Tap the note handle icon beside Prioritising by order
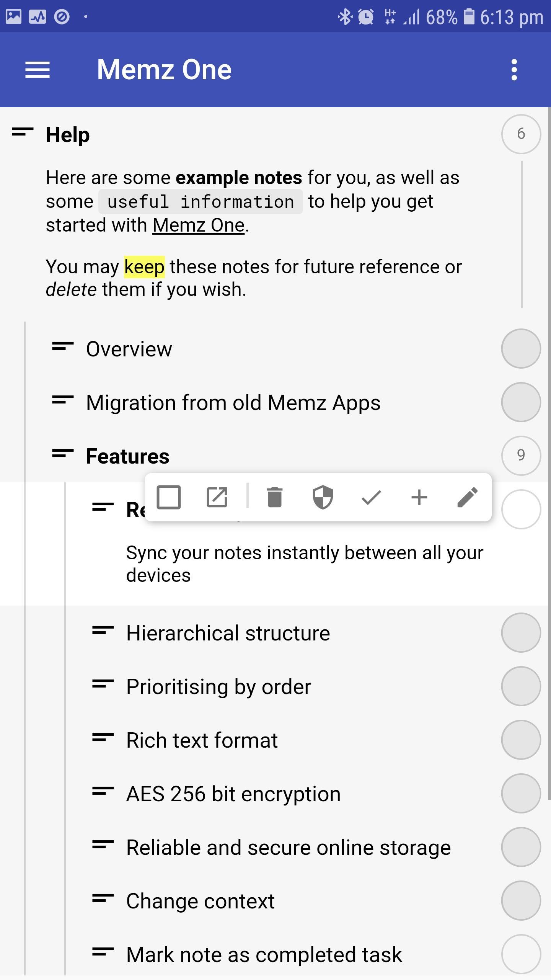The height and width of the screenshot is (980, 551). (103, 683)
